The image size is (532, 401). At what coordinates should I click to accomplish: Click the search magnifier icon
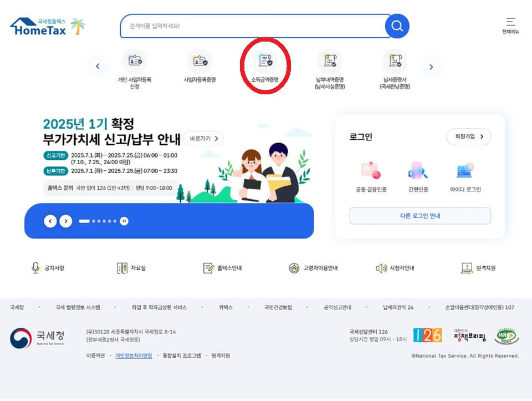[397, 26]
